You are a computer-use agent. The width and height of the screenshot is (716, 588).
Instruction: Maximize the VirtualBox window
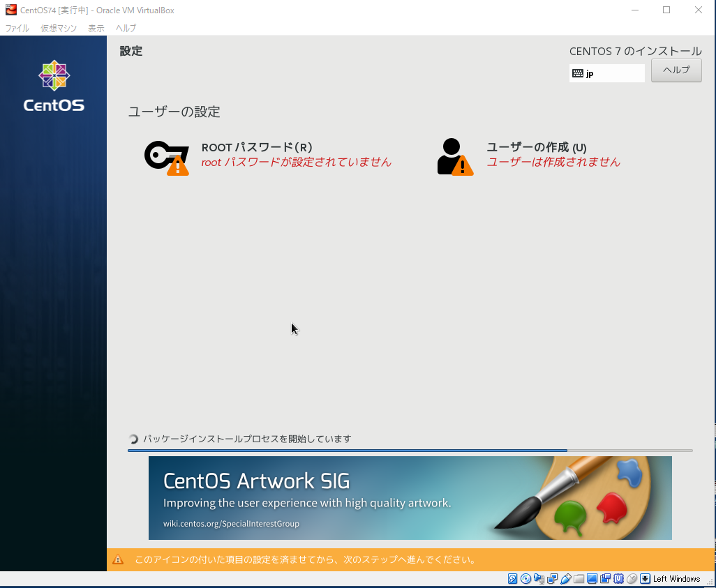pos(666,10)
